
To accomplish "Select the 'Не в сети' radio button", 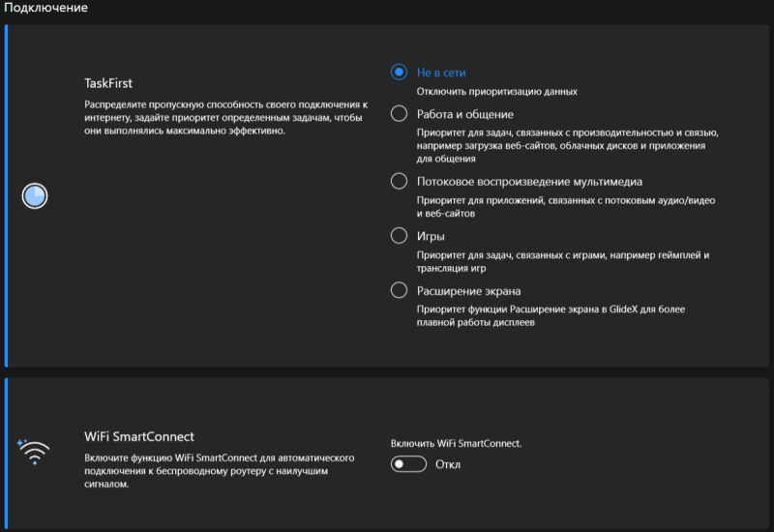I will [x=399, y=73].
